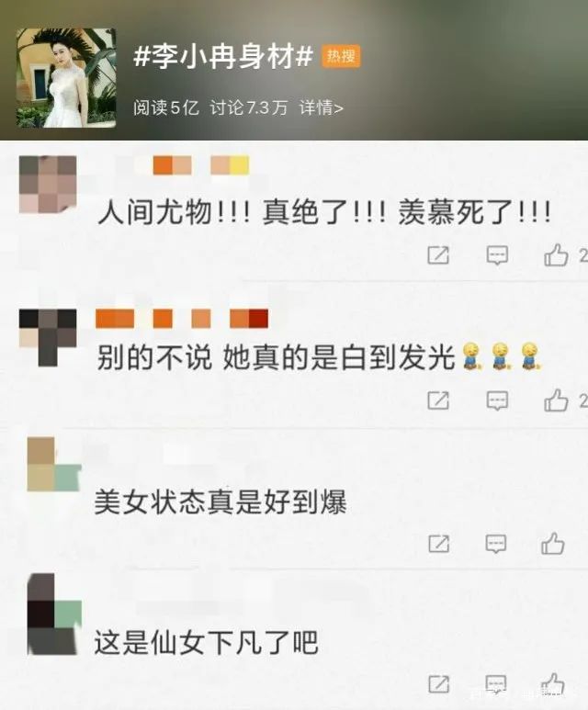Open the first commenter's avatar
This screenshot has width=588, height=710.
pos(48,185)
